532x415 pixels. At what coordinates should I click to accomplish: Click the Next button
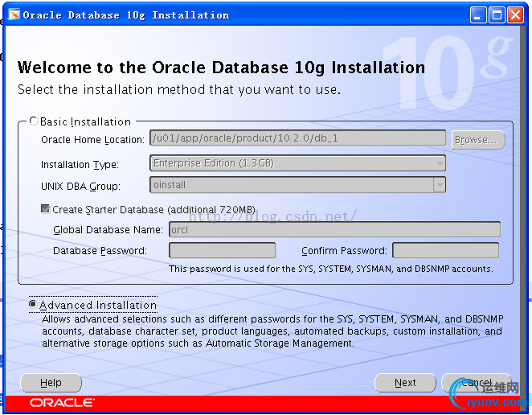[405, 383]
